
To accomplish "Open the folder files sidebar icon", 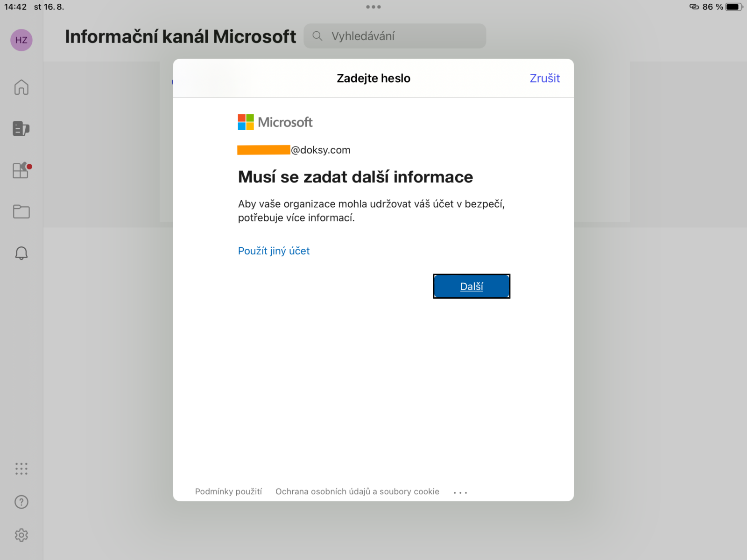I will click(x=21, y=212).
